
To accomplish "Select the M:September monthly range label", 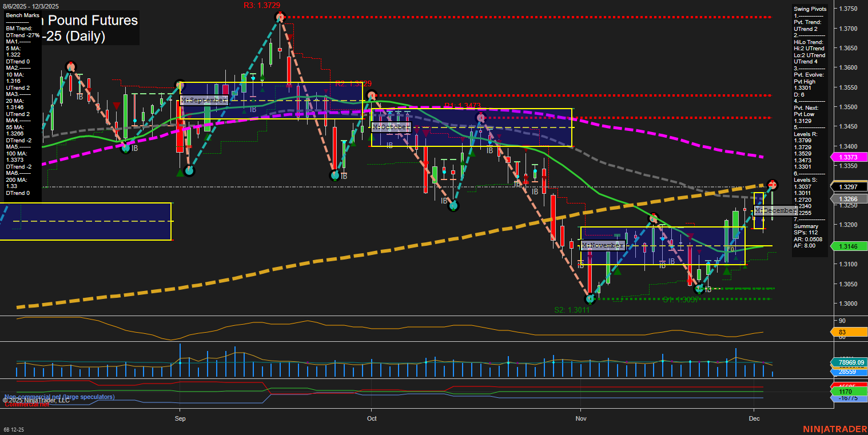I will pos(204,100).
